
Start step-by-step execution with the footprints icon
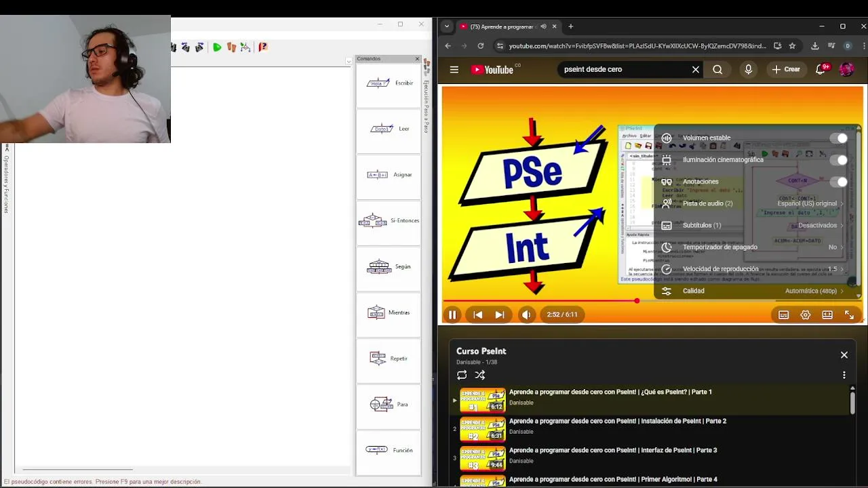tap(232, 47)
